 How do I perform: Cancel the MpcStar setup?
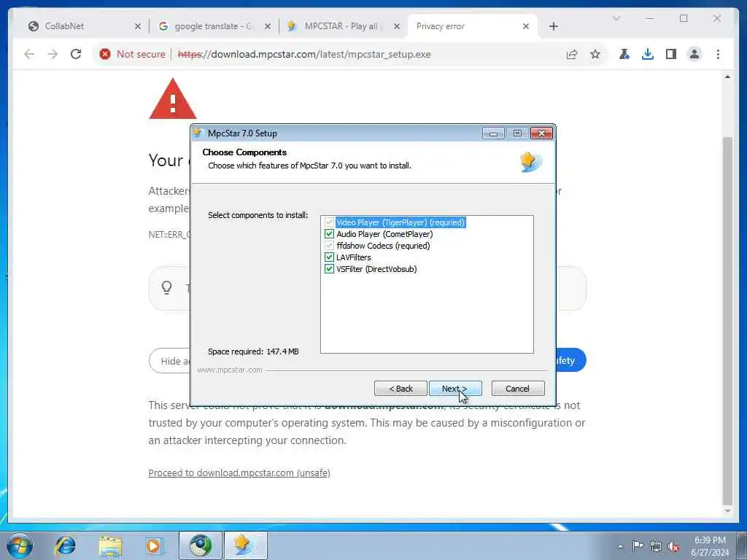click(x=517, y=389)
